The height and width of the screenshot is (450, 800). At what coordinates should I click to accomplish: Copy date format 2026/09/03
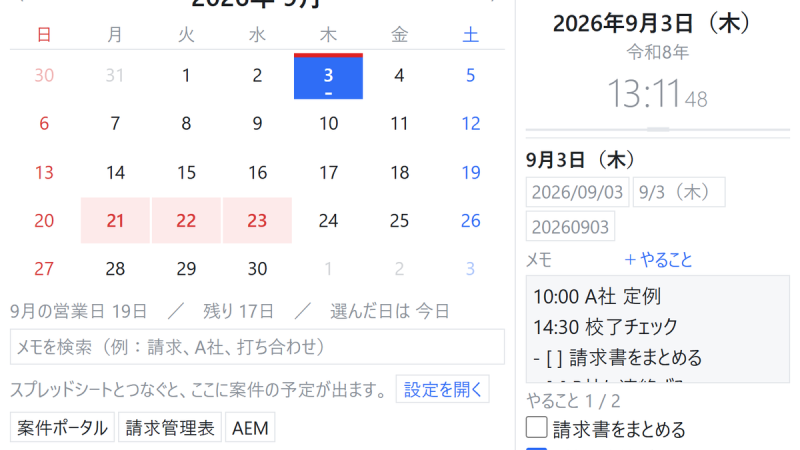(577, 192)
